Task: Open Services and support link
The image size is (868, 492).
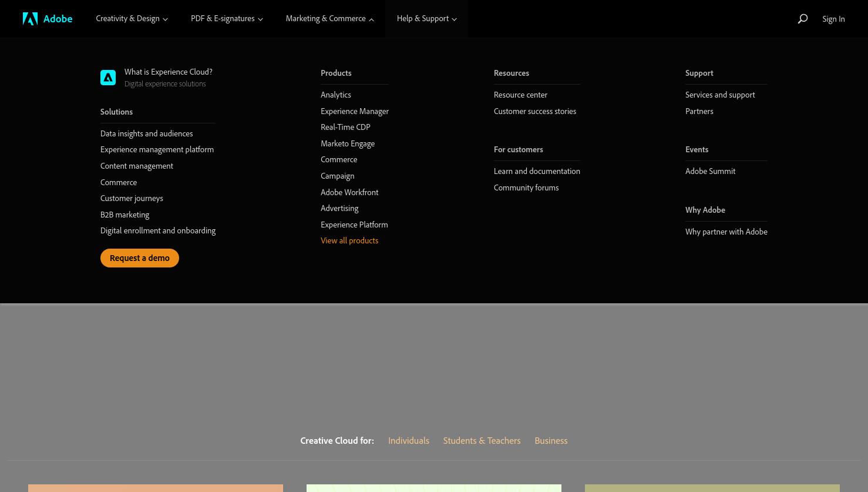Action: (x=720, y=95)
